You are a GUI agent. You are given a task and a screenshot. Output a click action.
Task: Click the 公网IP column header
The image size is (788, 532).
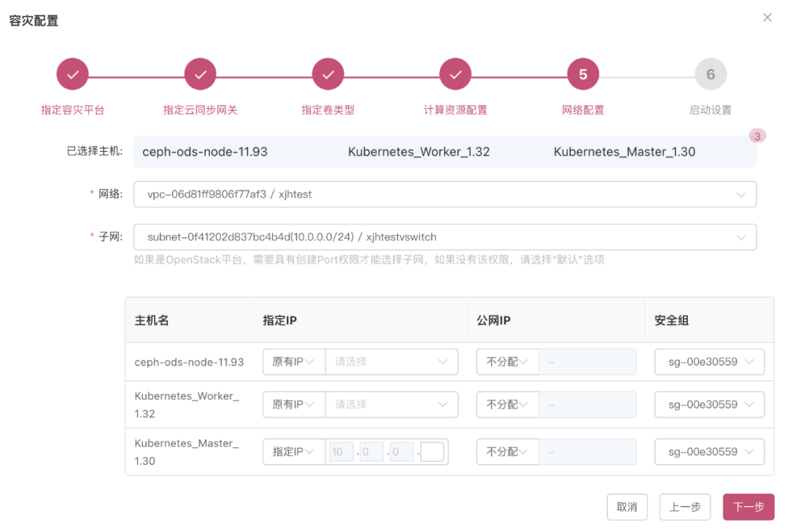click(x=493, y=320)
